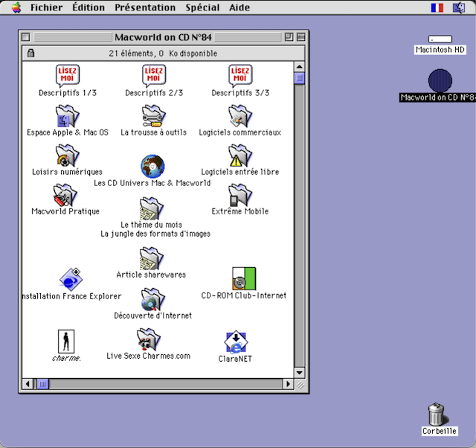Open the French flag keyboard menu
The width and height of the screenshot is (476, 448).
(437, 7)
